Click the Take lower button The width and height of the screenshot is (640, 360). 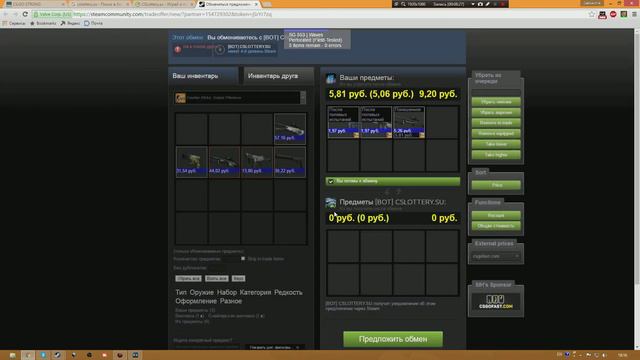[x=496, y=144]
